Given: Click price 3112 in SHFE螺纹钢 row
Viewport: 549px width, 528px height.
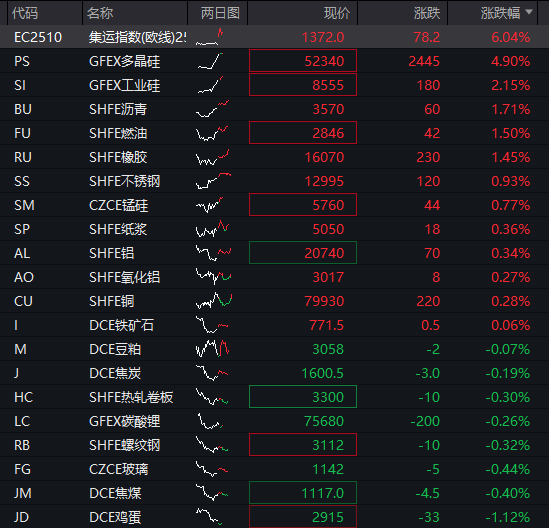Looking at the screenshot, I should coord(303,445).
